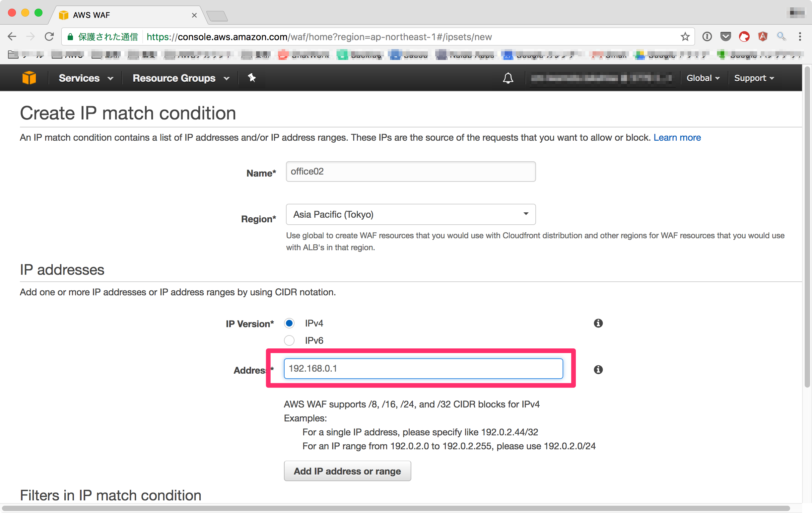Click the info icon beside the Address field
This screenshot has width=812, height=513.
coord(598,370)
